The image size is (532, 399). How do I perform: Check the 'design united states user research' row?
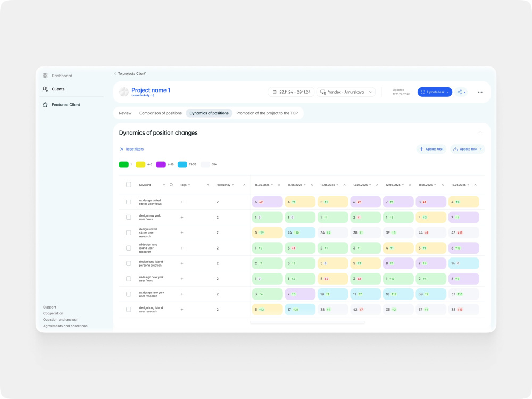(x=129, y=233)
